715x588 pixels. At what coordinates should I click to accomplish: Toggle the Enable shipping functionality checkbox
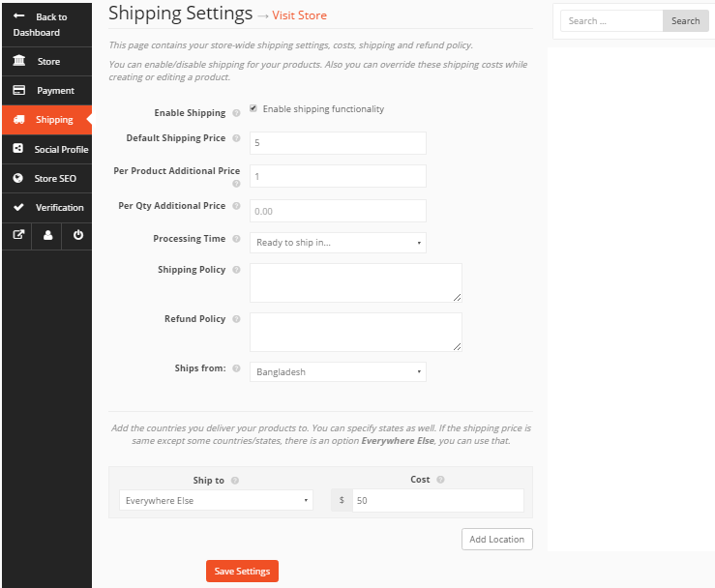tap(253, 109)
